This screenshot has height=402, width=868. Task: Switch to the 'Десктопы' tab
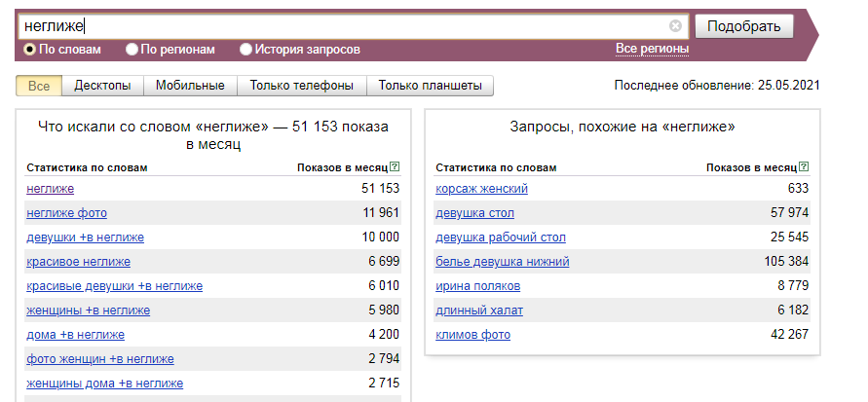[x=102, y=86]
